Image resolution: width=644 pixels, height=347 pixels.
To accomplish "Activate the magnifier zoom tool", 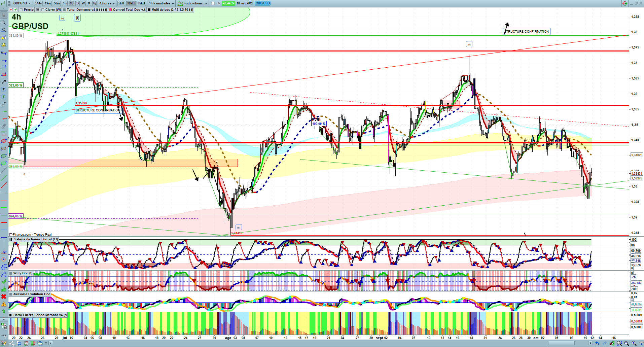I will click(x=4, y=23).
